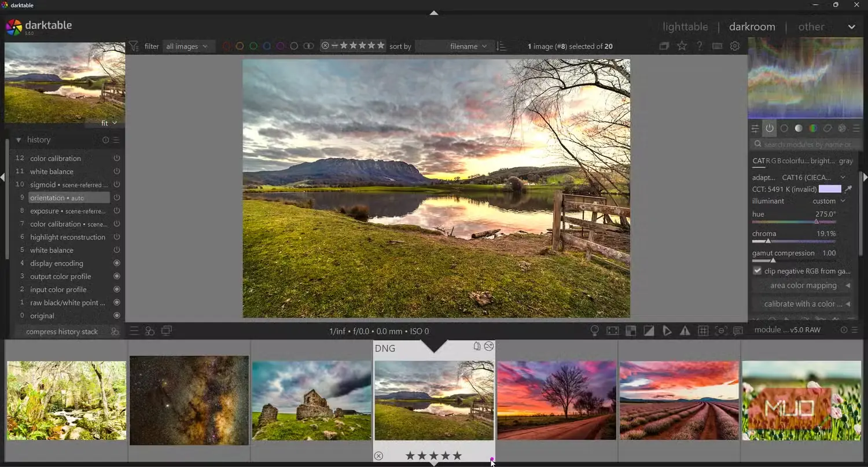868x467 pixels.
Task: Show the tone module group white circle
Action: click(x=799, y=128)
